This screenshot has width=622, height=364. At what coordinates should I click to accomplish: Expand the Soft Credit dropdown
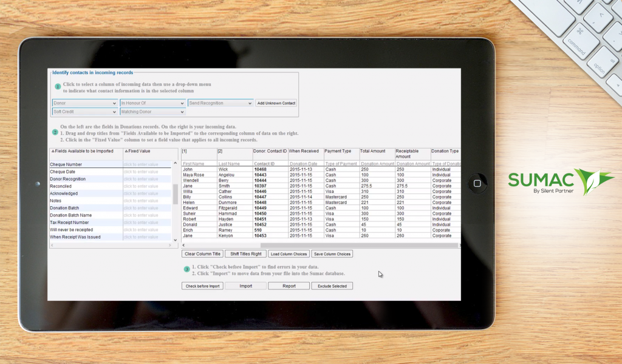click(x=85, y=112)
